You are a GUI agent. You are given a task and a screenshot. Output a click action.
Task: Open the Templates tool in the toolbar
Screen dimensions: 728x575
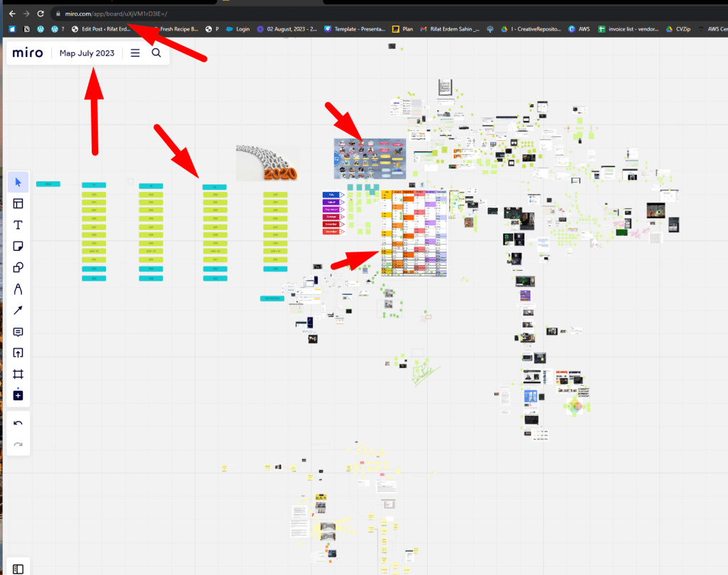coord(18,203)
